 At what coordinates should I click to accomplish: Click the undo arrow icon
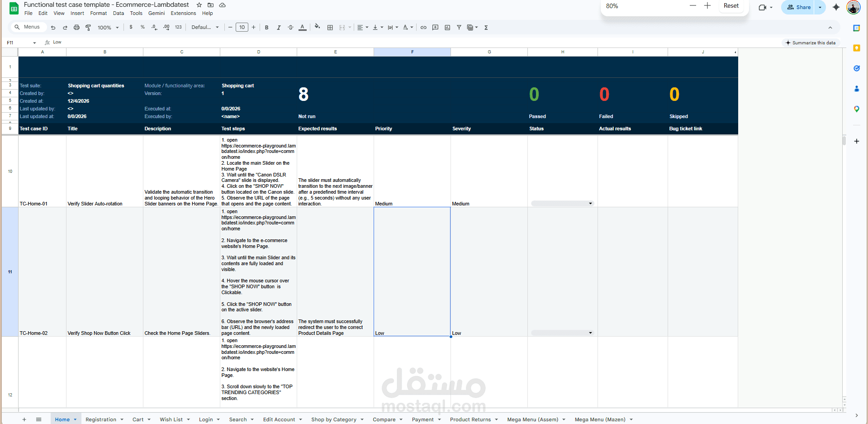coord(53,28)
